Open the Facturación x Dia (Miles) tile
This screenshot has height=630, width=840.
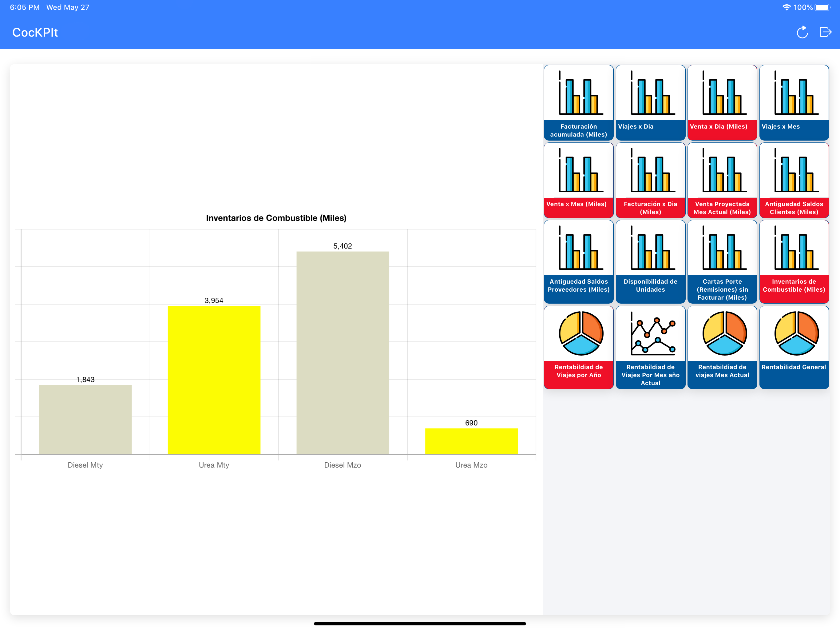[x=650, y=180]
